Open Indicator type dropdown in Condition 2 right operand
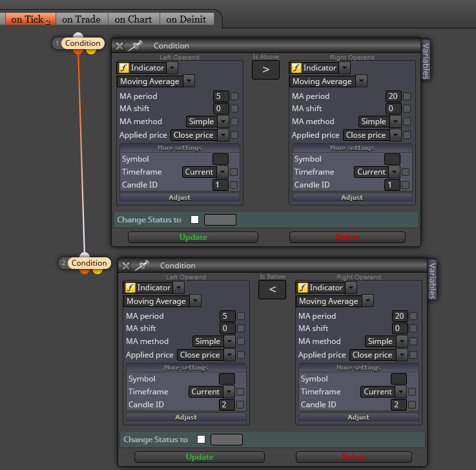 [x=351, y=288]
